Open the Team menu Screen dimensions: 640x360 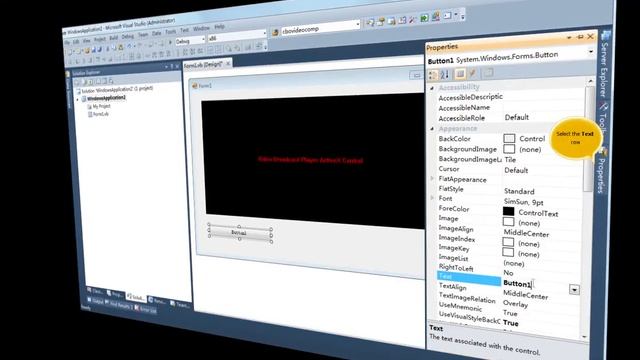[x=142, y=35]
